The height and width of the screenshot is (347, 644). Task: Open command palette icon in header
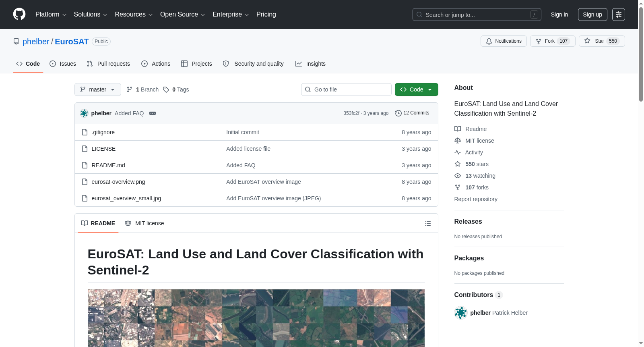click(x=618, y=15)
